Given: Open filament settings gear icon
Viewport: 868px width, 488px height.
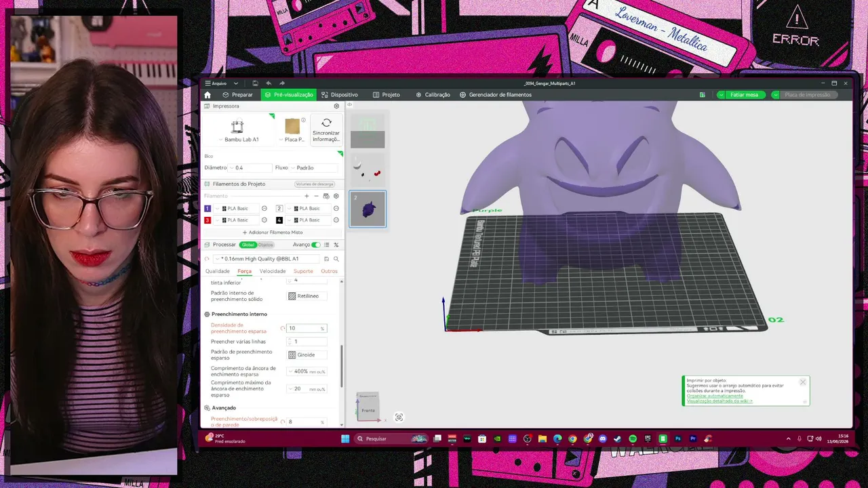Looking at the screenshot, I should tap(336, 196).
